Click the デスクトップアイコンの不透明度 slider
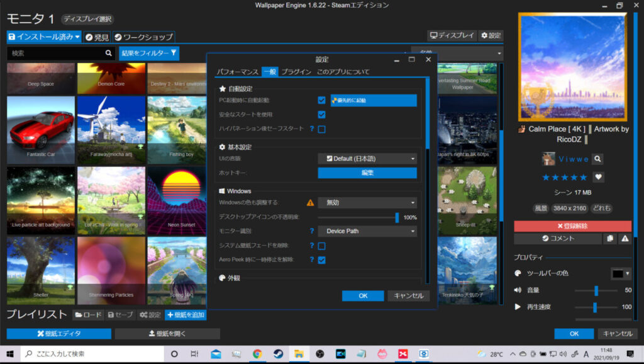Image resolution: width=644 pixels, height=364 pixels. click(x=358, y=217)
